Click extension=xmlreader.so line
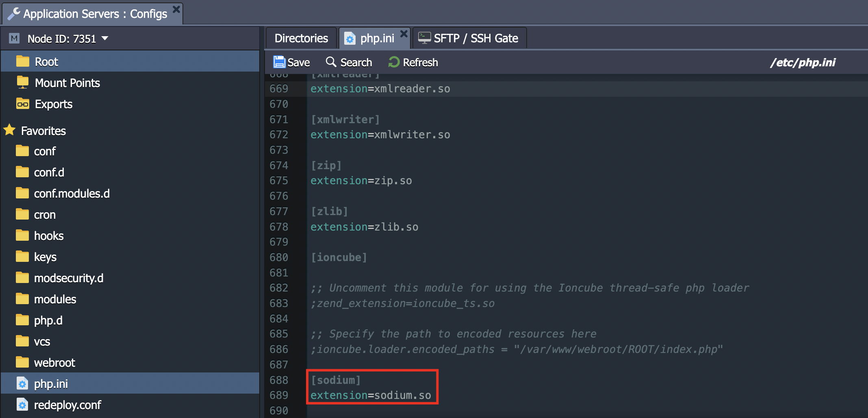 pyautogui.click(x=380, y=89)
